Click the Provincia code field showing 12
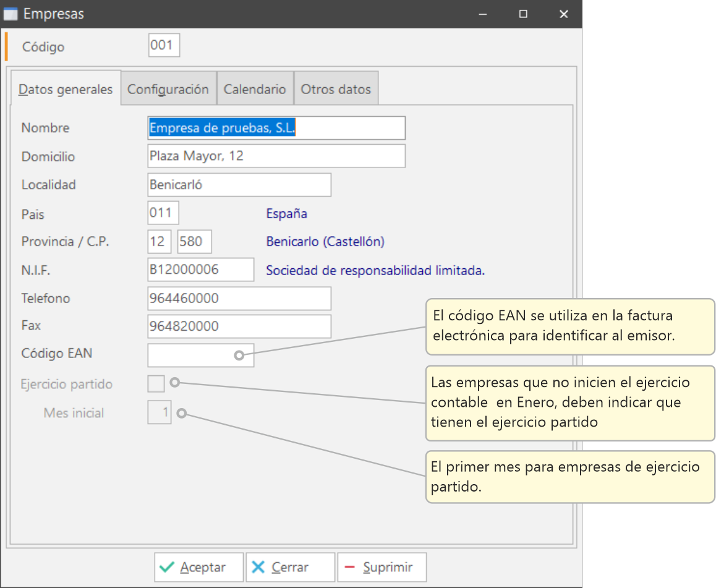The image size is (716, 588). point(159,242)
